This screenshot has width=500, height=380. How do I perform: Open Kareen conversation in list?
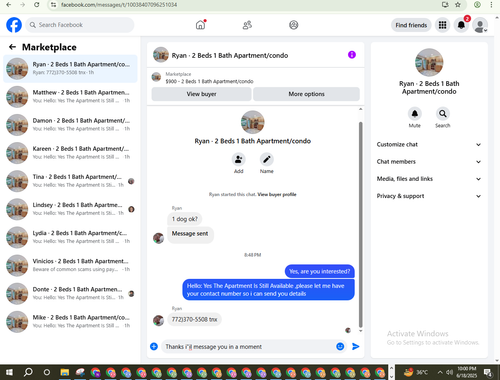point(70,153)
